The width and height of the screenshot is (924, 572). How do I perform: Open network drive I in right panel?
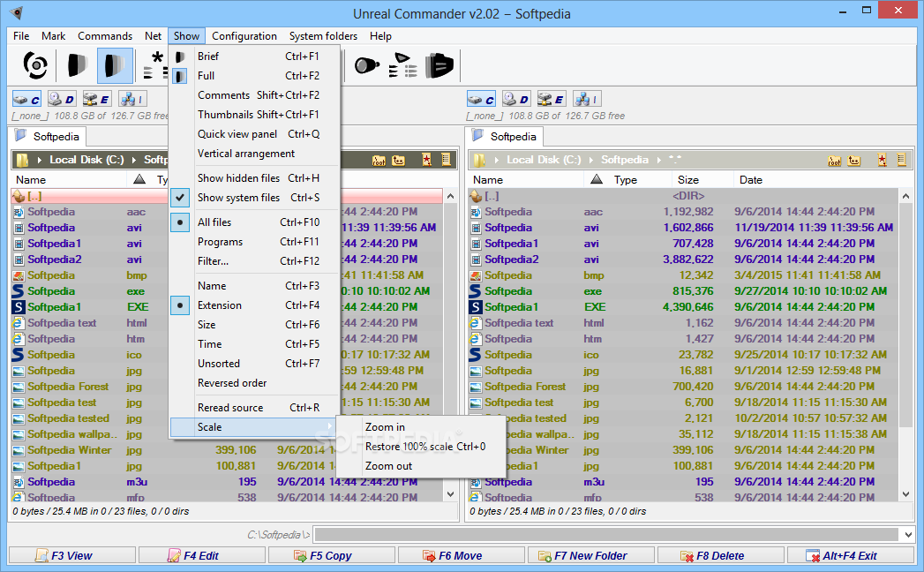586,99
